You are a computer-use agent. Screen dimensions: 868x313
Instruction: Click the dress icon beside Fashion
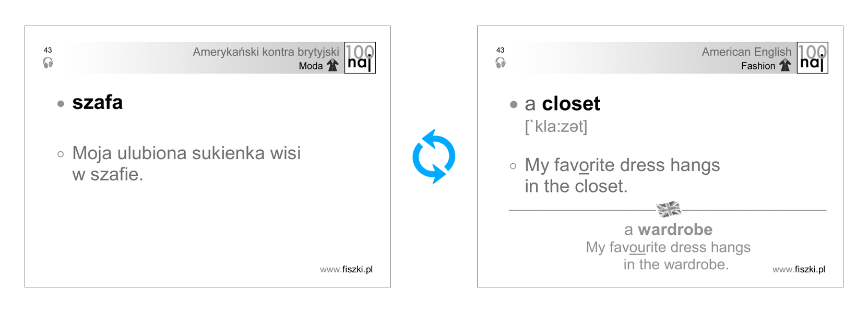(x=785, y=65)
